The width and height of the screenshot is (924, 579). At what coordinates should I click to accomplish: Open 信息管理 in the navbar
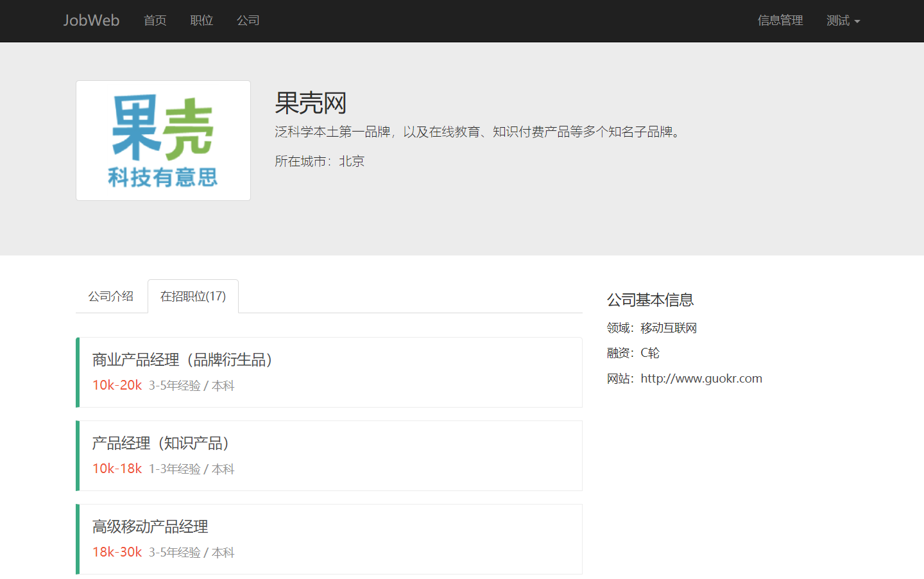click(780, 21)
